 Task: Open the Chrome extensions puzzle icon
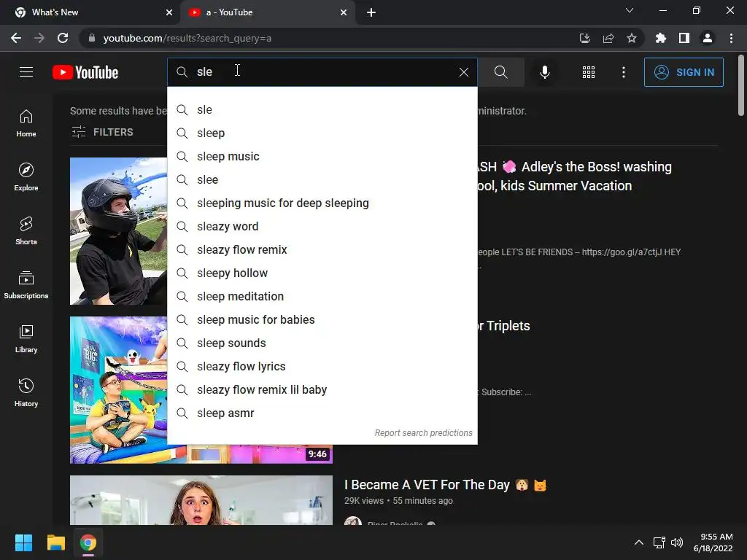click(660, 38)
